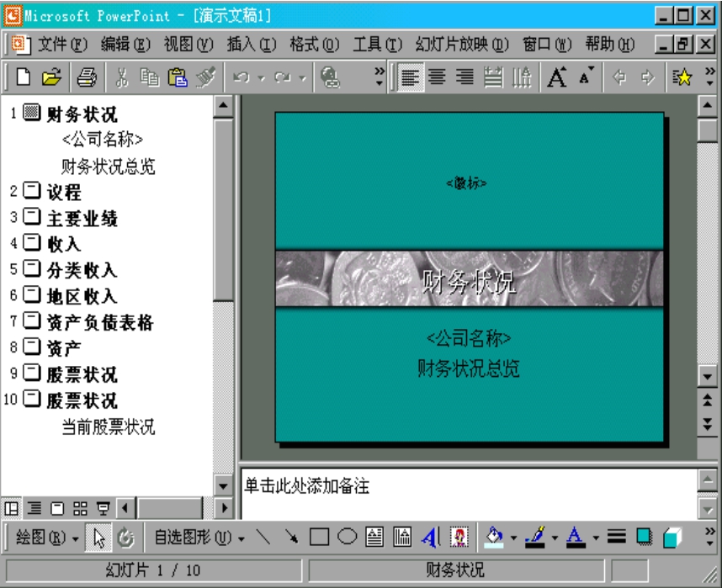Select slide 2 议程 in outline
Screen dimensions: 722x588
64,192
